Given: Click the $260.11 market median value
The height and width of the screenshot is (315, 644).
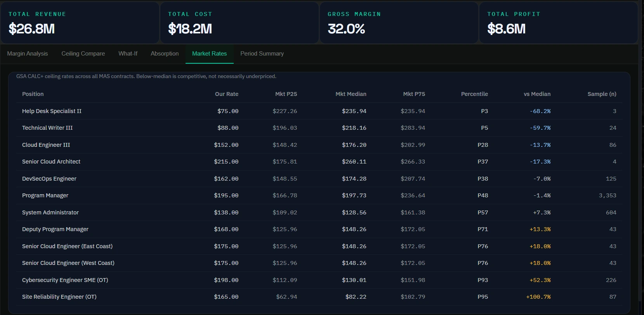Looking at the screenshot, I should 354,162.
